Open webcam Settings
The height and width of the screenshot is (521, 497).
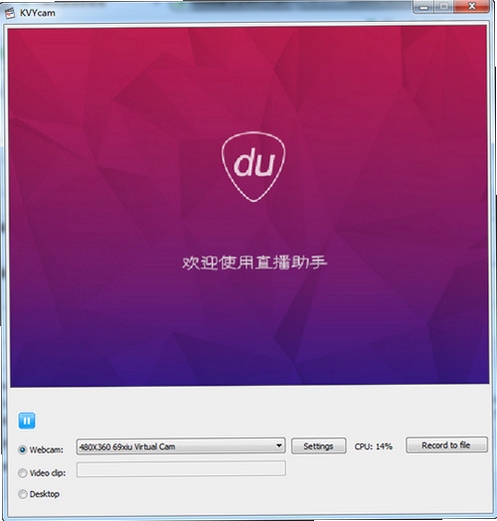[x=318, y=446]
